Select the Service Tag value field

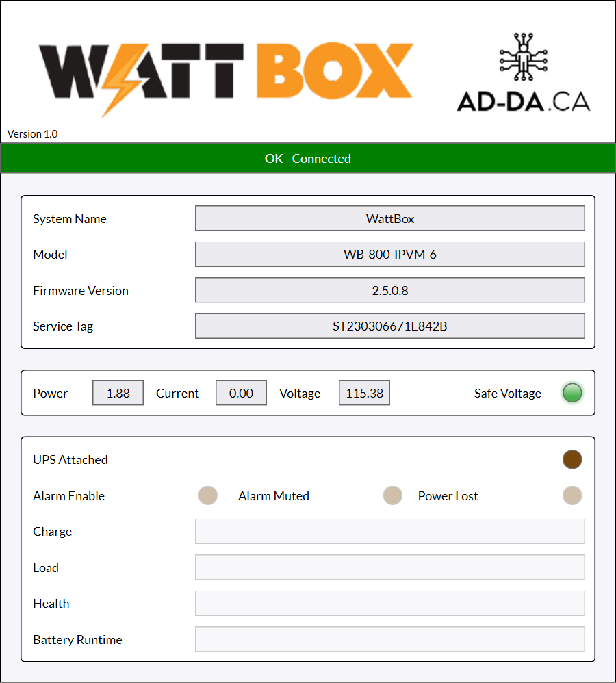pyautogui.click(x=389, y=326)
